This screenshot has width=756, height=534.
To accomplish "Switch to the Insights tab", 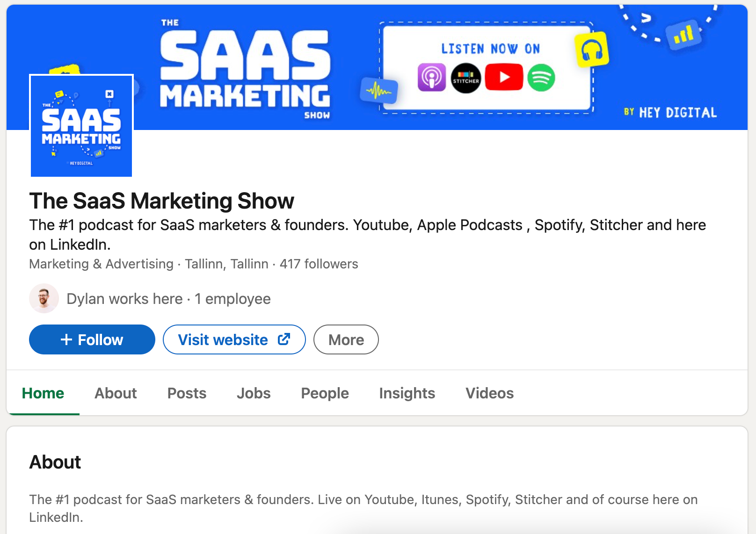I will click(407, 393).
